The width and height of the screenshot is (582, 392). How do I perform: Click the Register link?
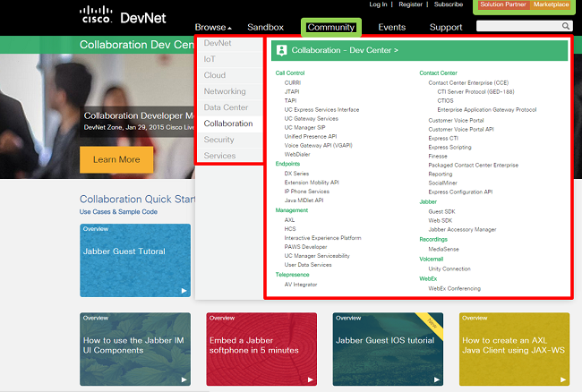pos(410,4)
